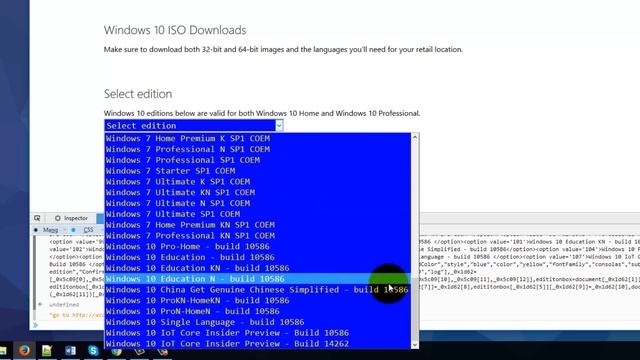Click the dropdown list scroll-down arrow
Screen dimensions: 640x360
[415, 345]
